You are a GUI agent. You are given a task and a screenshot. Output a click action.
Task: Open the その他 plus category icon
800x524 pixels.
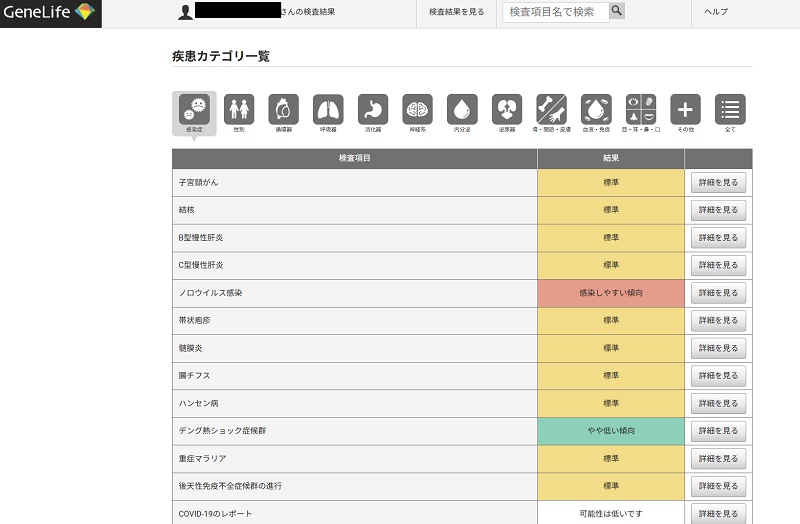click(685, 110)
